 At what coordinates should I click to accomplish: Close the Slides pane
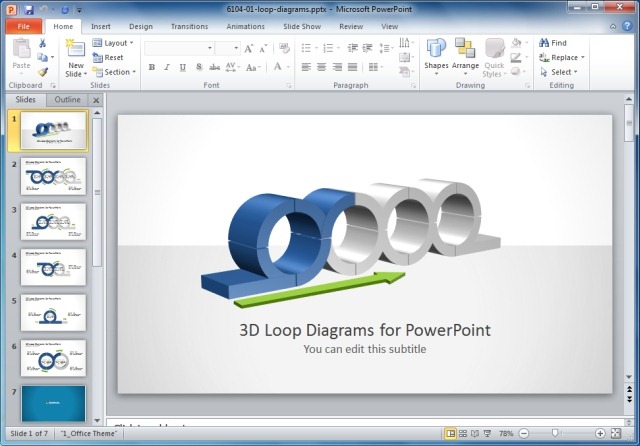96,100
